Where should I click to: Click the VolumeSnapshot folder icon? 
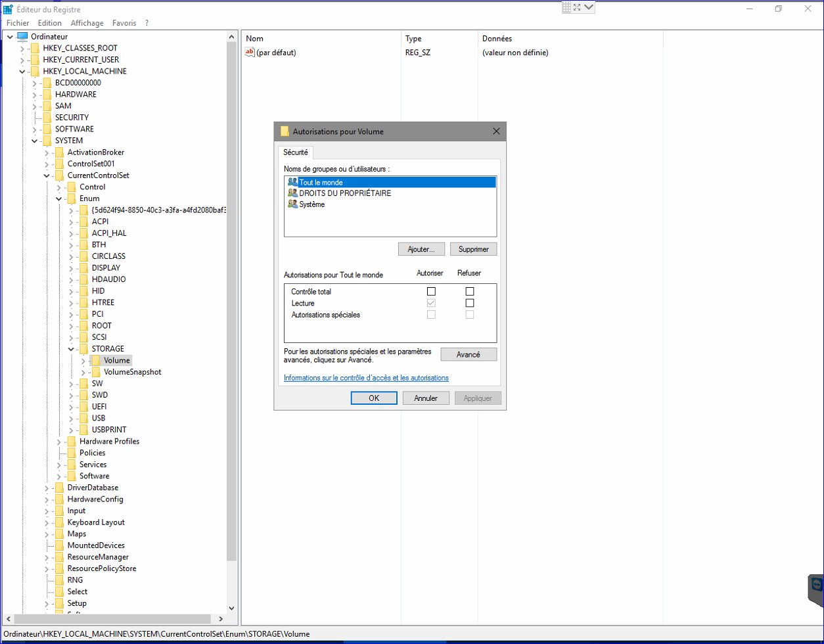click(96, 372)
